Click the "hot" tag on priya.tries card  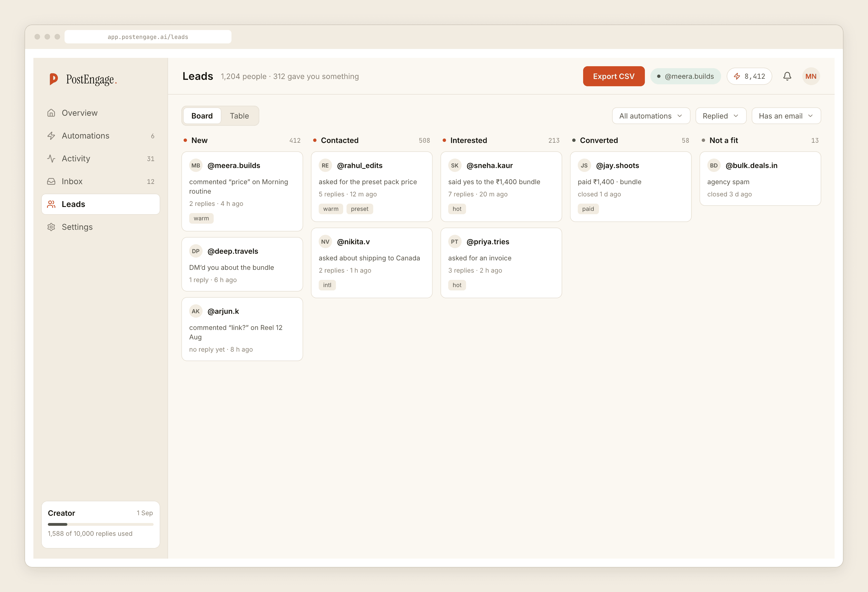click(457, 285)
